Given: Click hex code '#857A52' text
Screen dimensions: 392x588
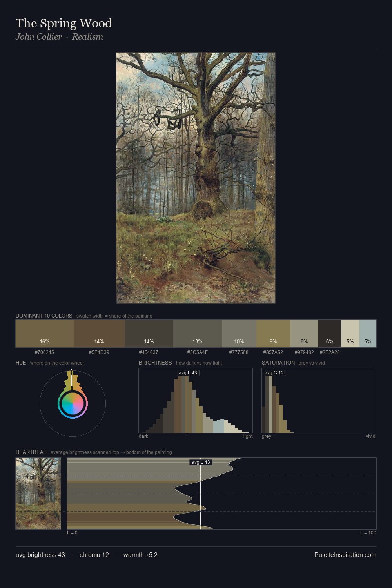Looking at the screenshot, I should 273,352.
